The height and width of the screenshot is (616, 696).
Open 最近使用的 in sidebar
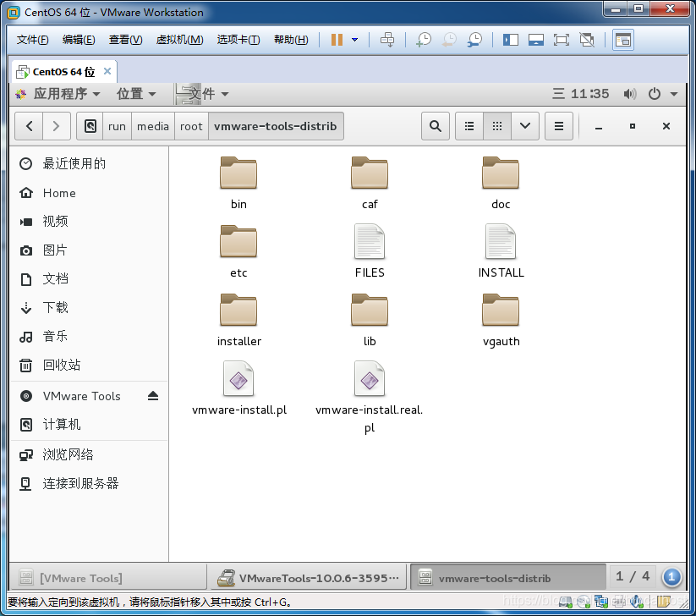[x=89, y=164]
